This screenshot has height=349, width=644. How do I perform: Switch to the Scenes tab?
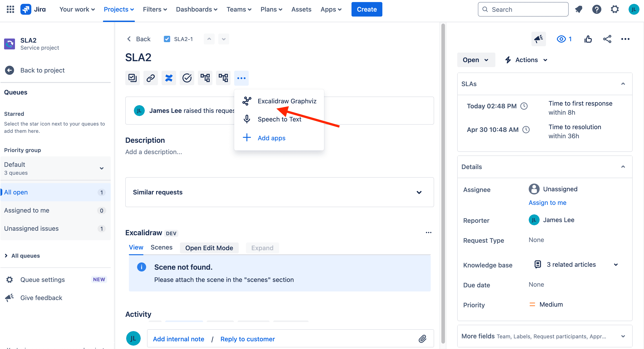pos(161,247)
